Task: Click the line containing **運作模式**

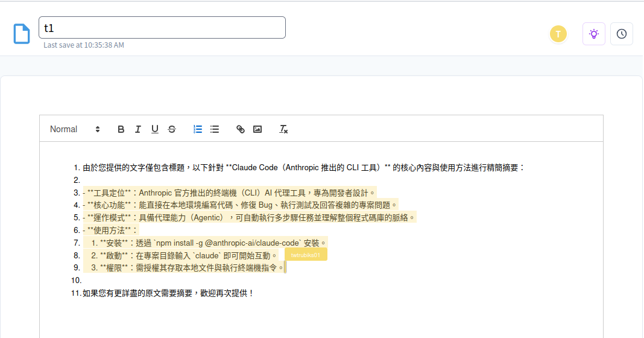Action: click(249, 217)
